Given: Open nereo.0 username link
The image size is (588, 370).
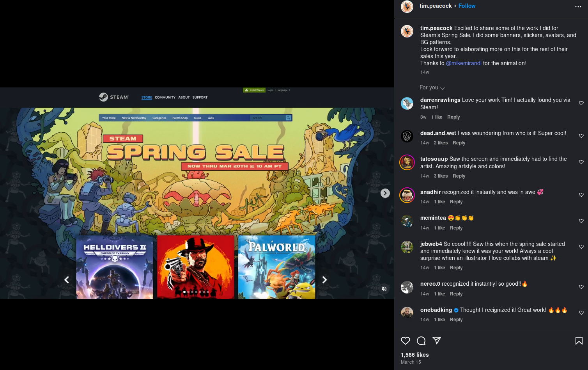Looking at the screenshot, I should 430,284.
